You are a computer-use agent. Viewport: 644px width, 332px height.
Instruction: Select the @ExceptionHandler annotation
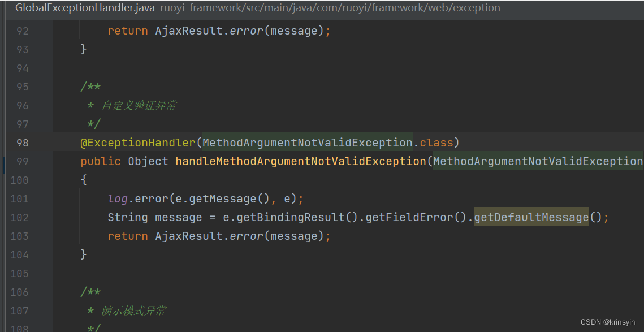pos(138,143)
